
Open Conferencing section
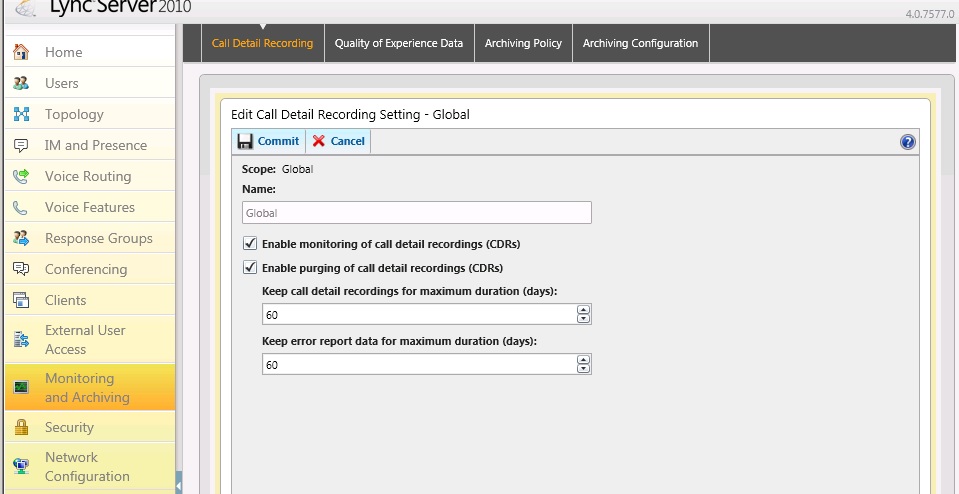[90, 269]
